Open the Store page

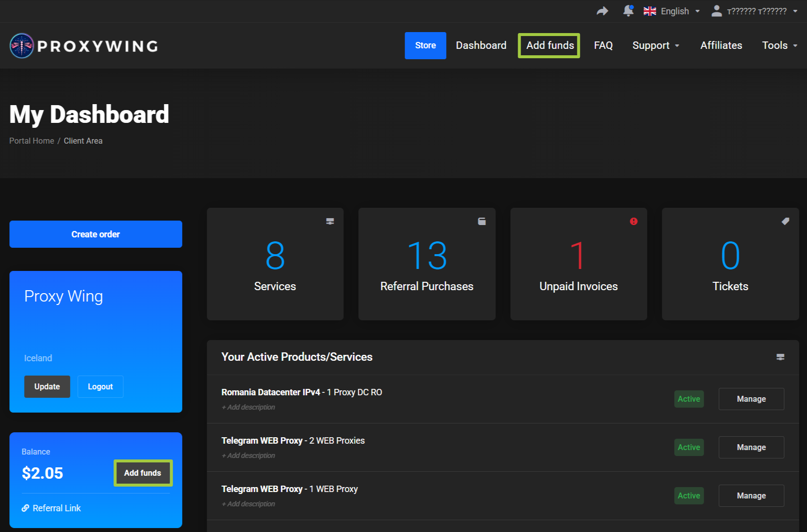pyautogui.click(x=425, y=45)
